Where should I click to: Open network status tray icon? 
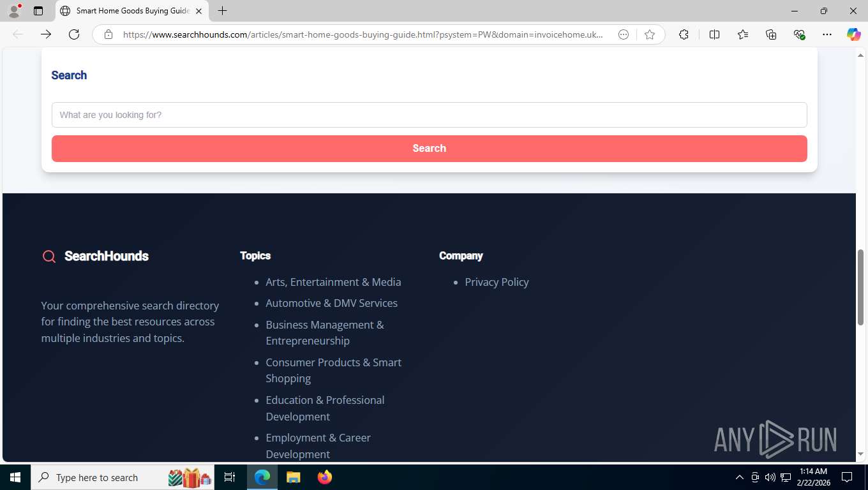tap(786, 477)
